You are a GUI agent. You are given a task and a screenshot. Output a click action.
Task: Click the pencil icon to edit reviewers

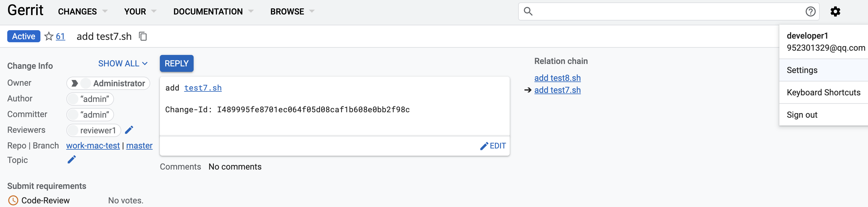pyautogui.click(x=129, y=130)
